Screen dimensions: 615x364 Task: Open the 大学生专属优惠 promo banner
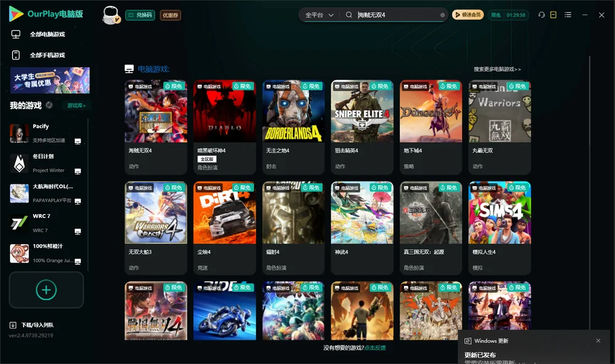[50, 80]
